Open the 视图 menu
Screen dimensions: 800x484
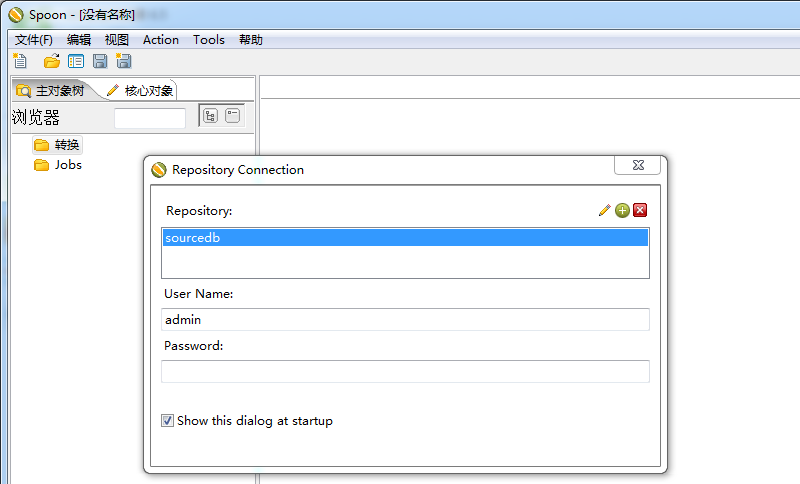pos(117,40)
